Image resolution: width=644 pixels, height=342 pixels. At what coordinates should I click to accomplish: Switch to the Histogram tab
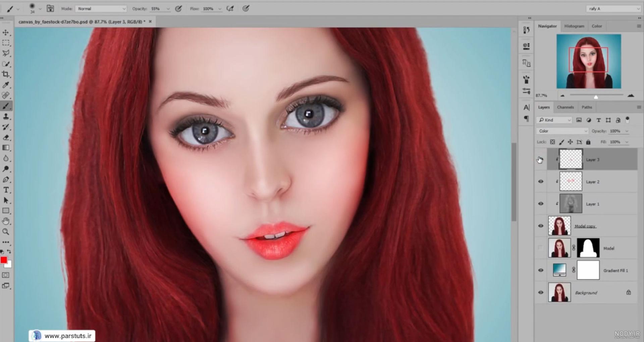[x=574, y=26]
